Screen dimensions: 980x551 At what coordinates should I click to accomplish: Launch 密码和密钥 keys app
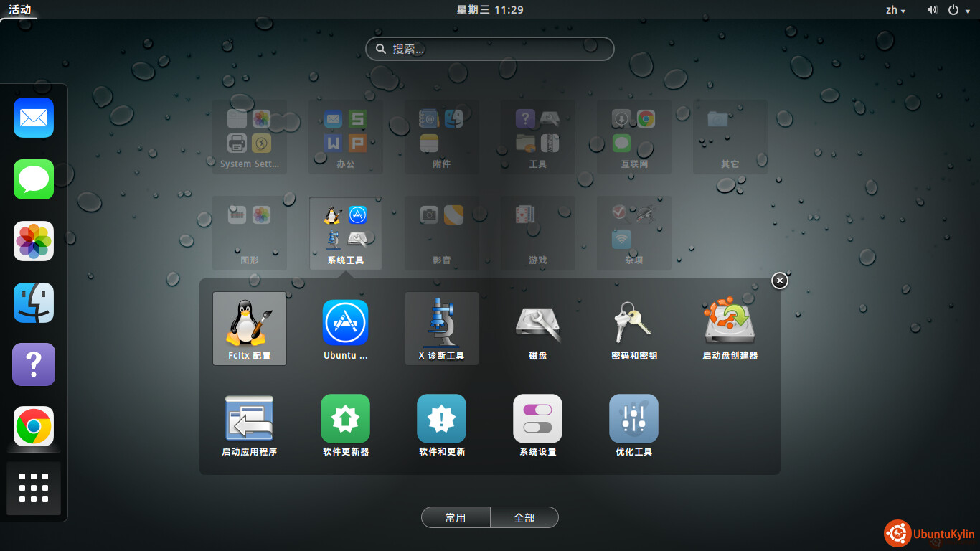(633, 328)
